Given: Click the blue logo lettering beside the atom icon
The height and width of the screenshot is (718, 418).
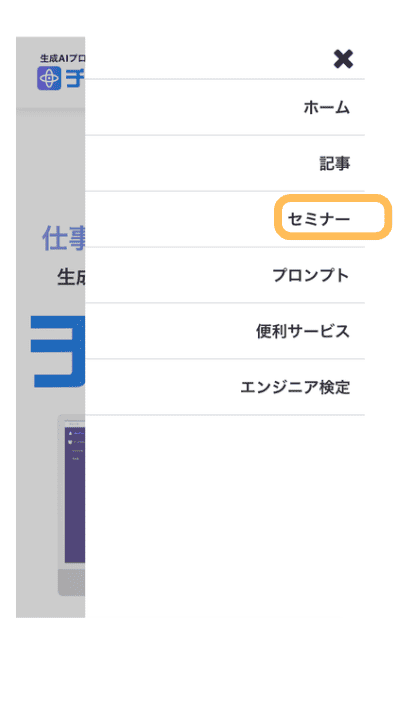Looking at the screenshot, I should (x=75, y=79).
